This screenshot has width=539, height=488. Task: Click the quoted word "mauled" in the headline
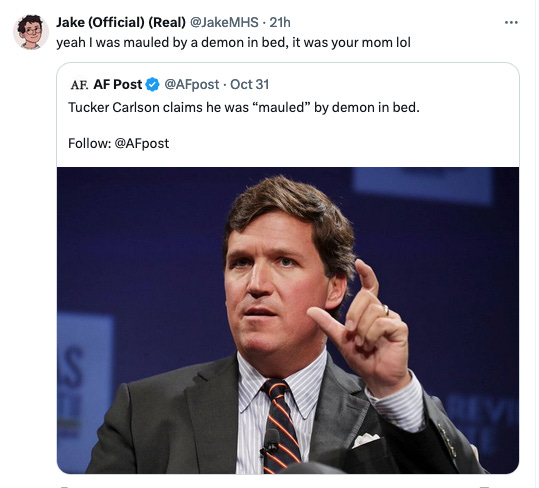tap(281, 108)
